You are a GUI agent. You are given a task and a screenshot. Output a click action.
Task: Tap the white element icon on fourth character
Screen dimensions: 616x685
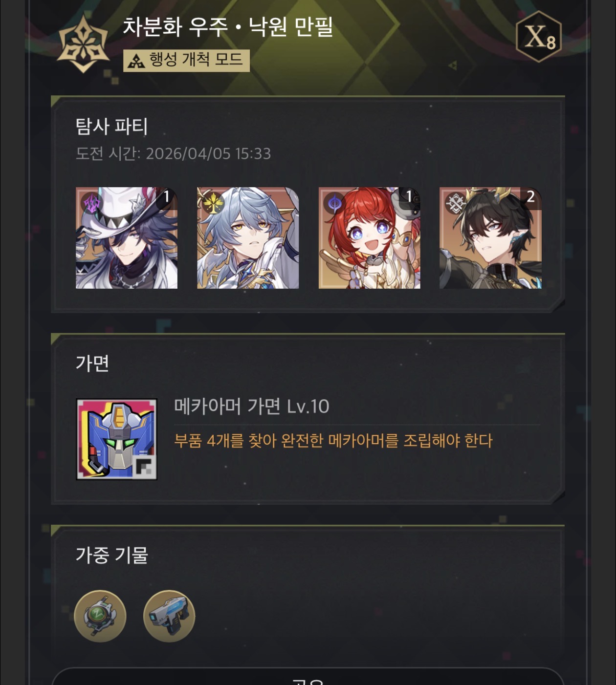pyautogui.click(x=455, y=202)
